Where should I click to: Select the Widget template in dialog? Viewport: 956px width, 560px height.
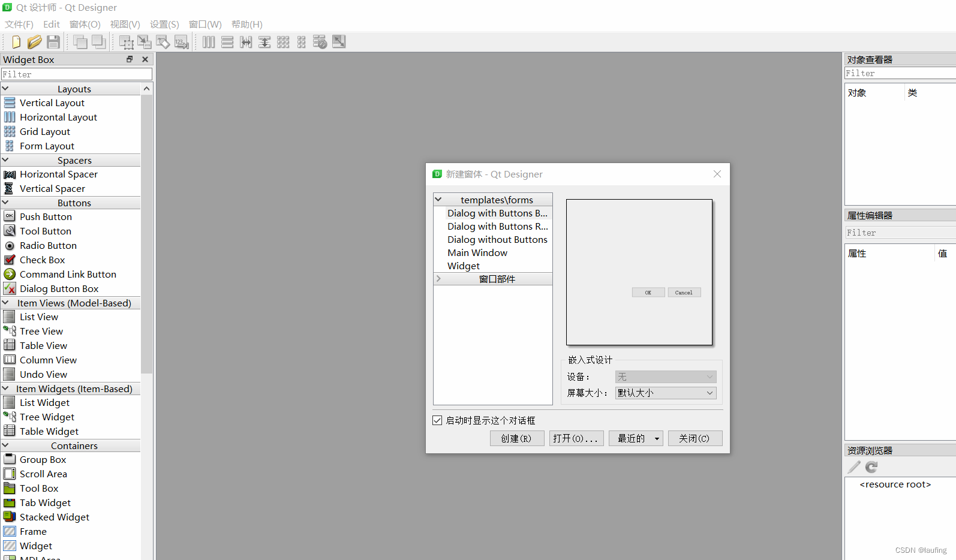[x=464, y=266]
